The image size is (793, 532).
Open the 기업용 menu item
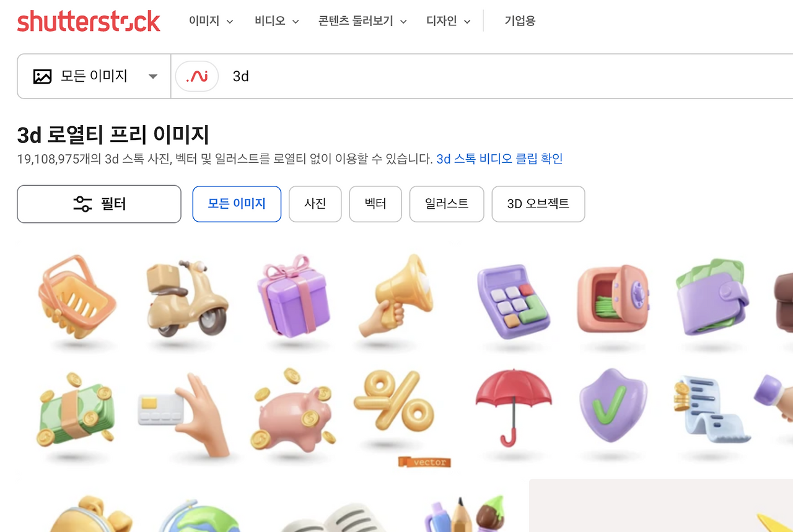coord(520,21)
